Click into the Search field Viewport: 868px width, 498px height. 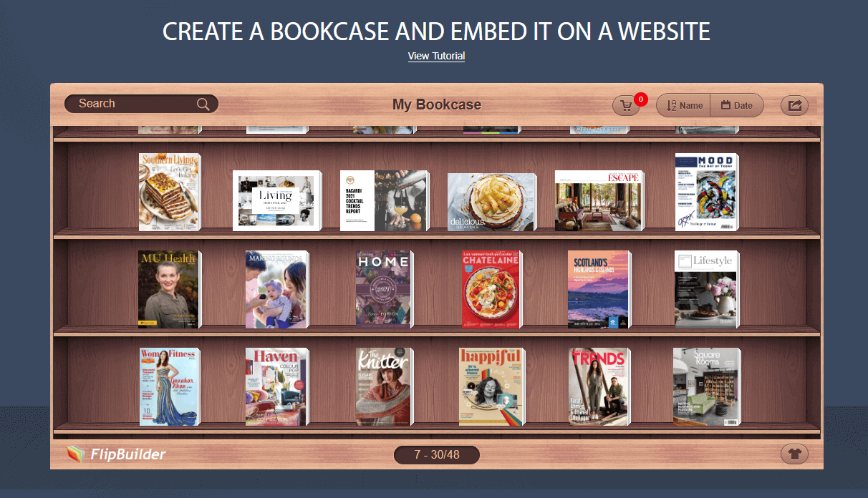point(141,104)
